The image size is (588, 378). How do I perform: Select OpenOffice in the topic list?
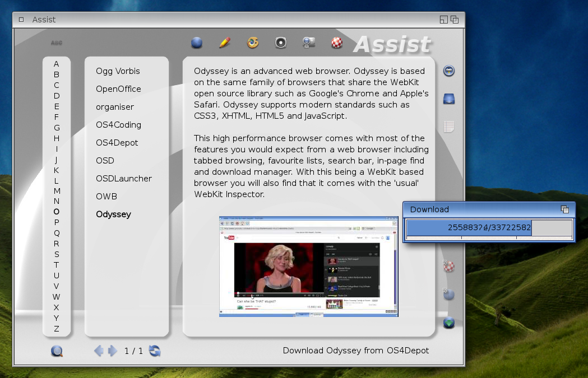tap(118, 89)
